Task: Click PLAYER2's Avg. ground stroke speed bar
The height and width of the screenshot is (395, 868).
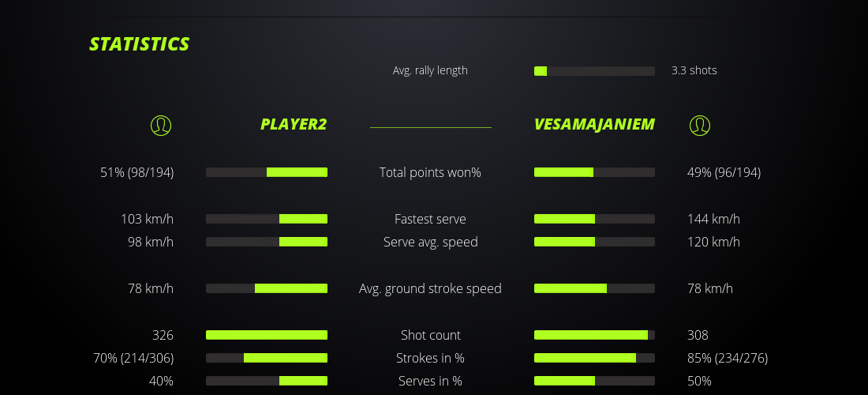Action: [x=267, y=288]
